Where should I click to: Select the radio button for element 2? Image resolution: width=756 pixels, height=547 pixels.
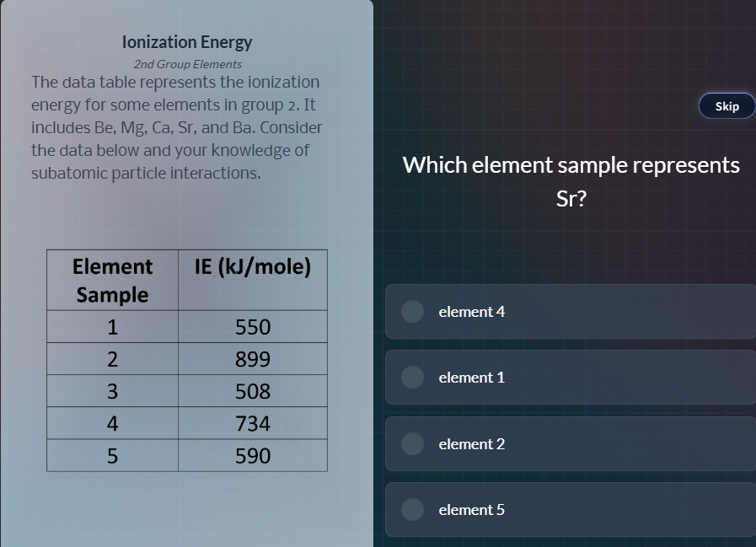pos(412,443)
